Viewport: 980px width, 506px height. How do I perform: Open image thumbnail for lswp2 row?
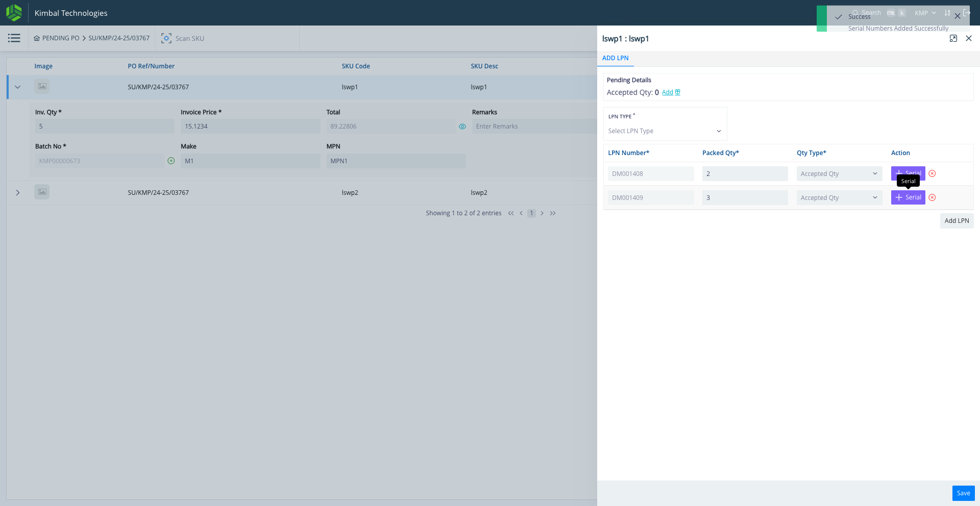[x=42, y=192]
